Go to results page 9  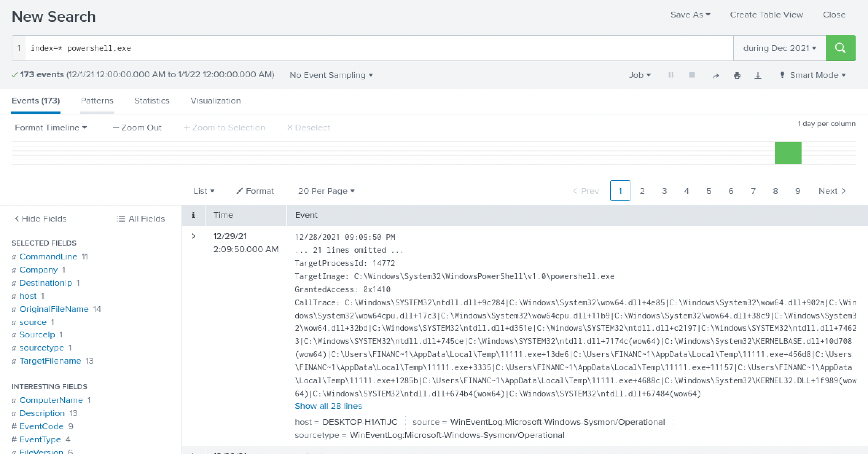(798, 191)
